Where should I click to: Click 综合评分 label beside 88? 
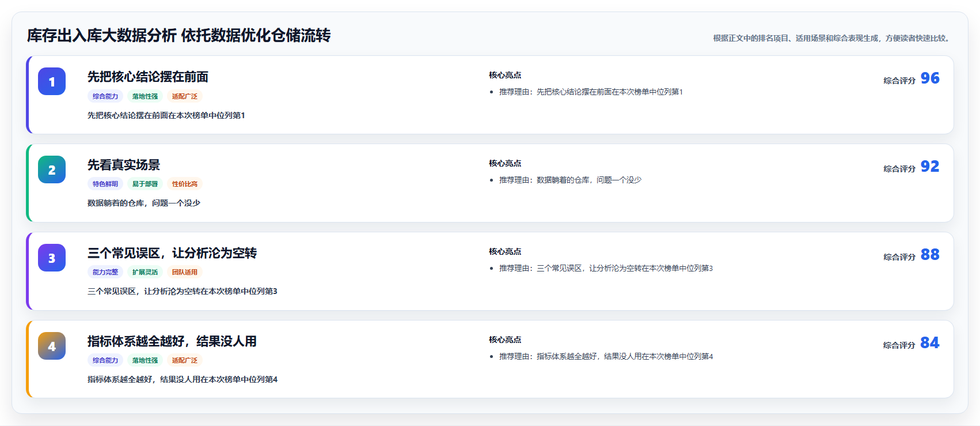(x=899, y=257)
